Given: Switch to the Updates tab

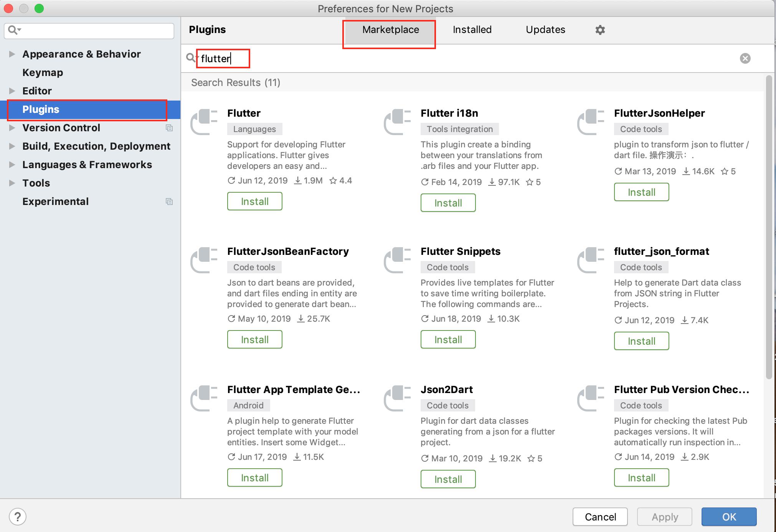Looking at the screenshot, I should point(545,30).
